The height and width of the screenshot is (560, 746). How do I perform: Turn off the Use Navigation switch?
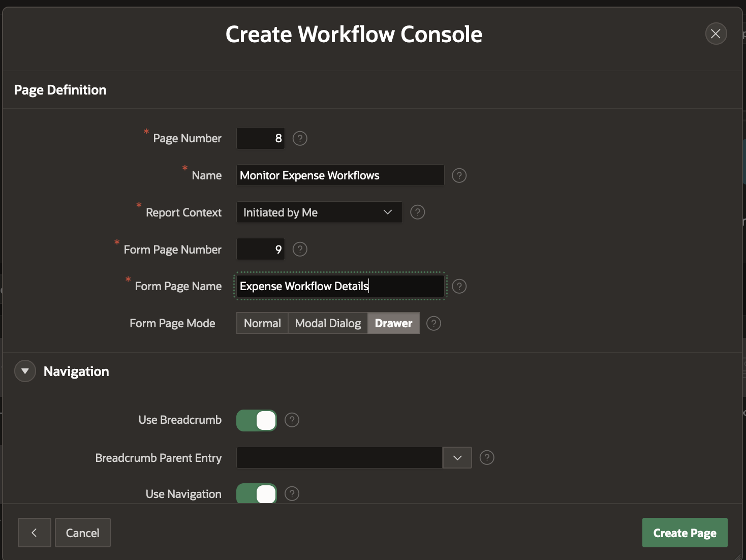[257, 493]
